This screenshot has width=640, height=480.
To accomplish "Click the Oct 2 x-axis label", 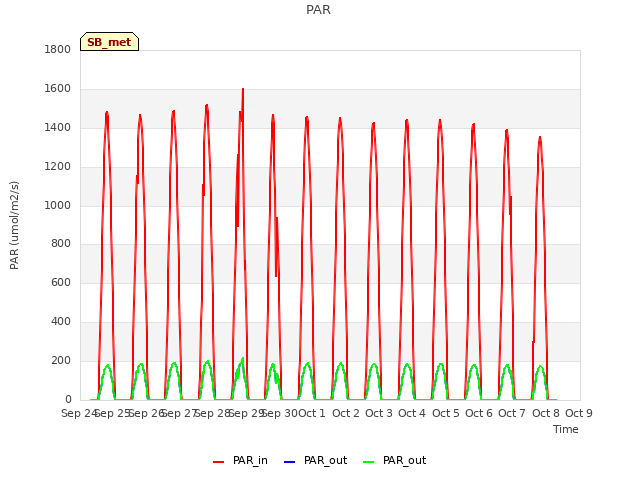I will click(x=346, y=413).
